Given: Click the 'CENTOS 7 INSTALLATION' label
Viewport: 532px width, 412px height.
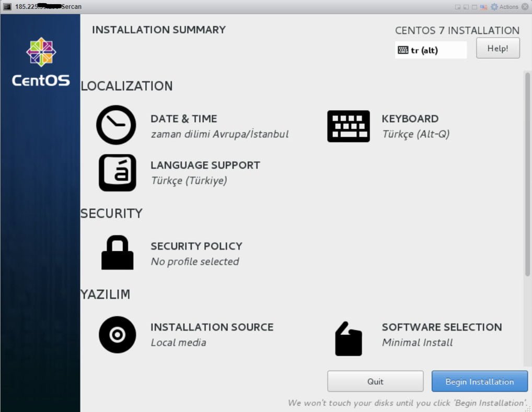Looking at the screenshot, I should pyautogui.click(x=457, y=30).
